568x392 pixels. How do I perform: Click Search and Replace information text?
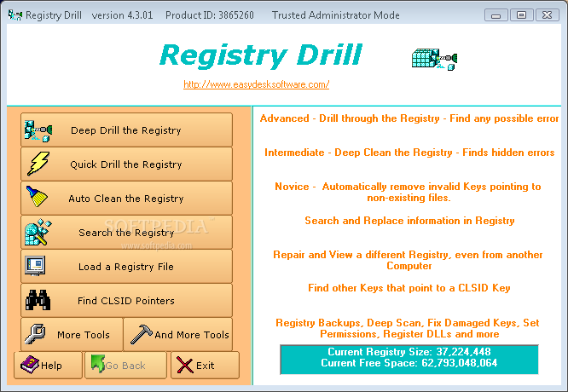tap(409, 221)
